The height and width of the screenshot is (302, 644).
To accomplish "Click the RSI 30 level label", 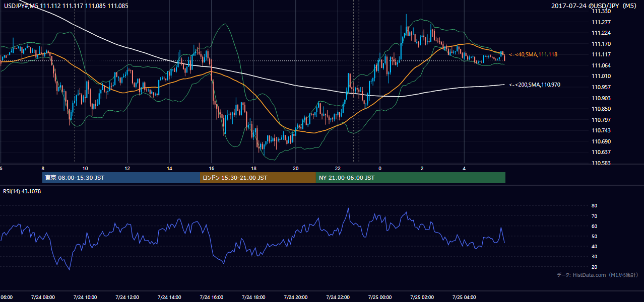I will (x=595, y=257).
